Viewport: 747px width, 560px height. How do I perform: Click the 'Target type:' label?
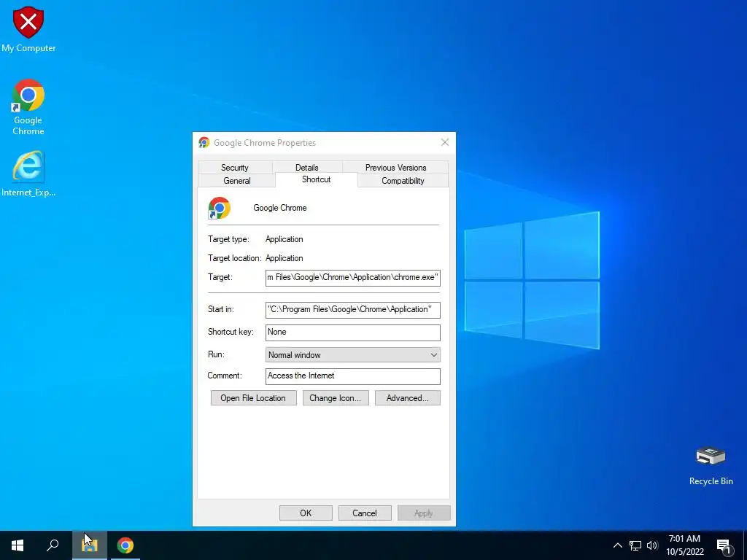tap(228, 239)
